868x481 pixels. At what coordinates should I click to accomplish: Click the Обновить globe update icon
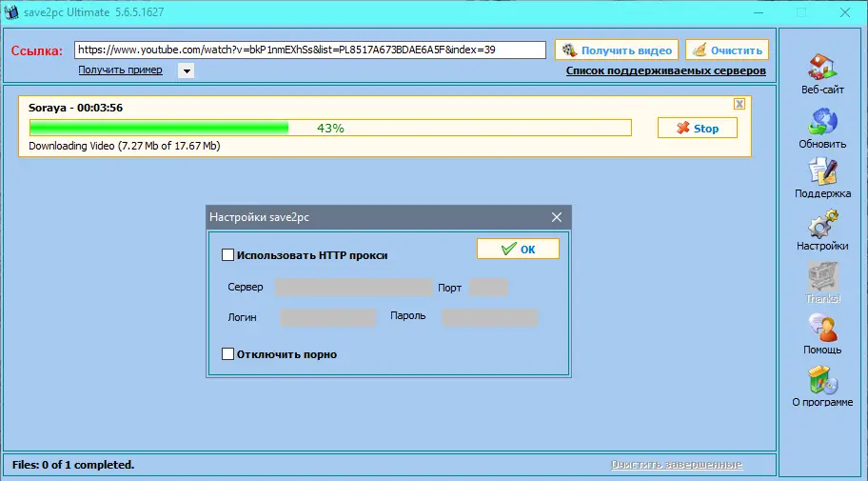click(822, 122)
